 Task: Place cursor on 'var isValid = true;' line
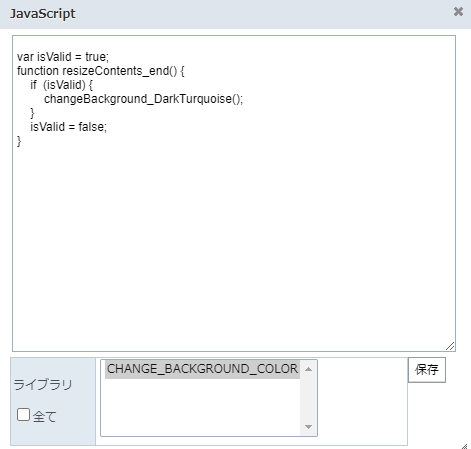point(63,57)
